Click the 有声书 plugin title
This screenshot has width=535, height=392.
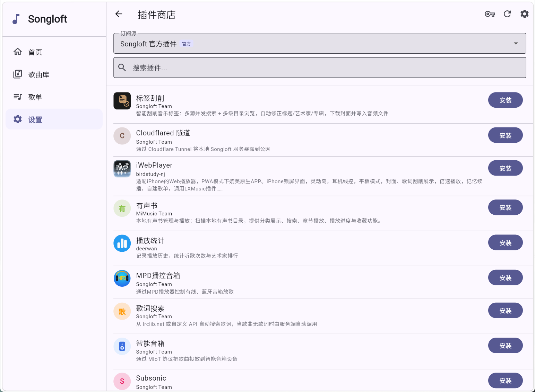click(147, 206)
